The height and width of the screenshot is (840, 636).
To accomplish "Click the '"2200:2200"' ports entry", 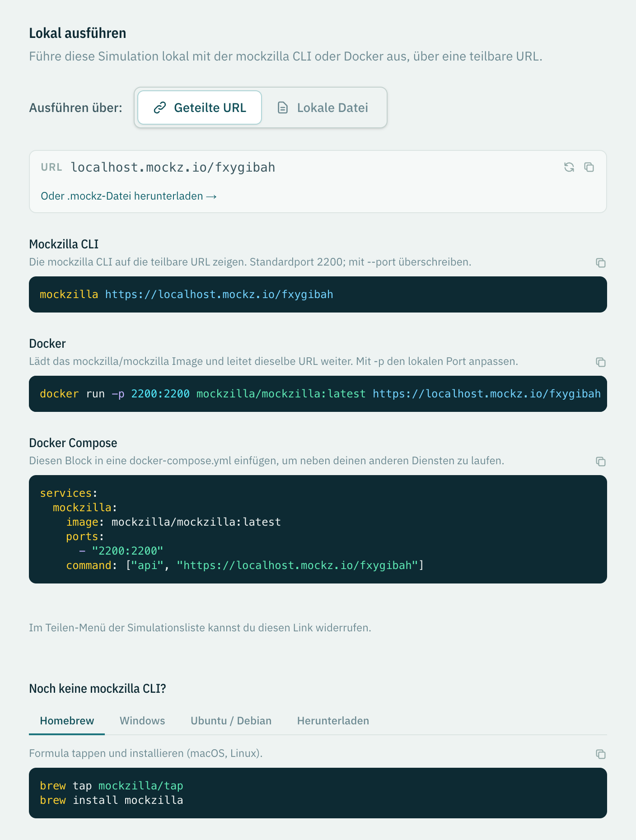I will [127, 551].
